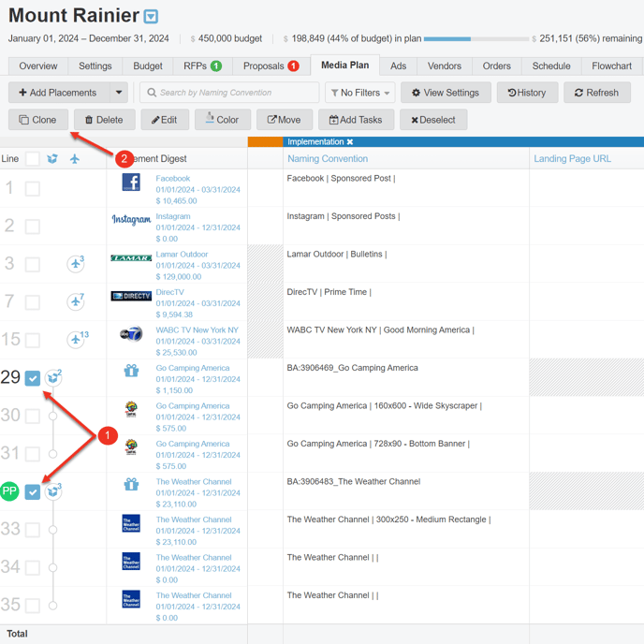Check the box for line 33
644x644 pixels.
click(33, 530)
